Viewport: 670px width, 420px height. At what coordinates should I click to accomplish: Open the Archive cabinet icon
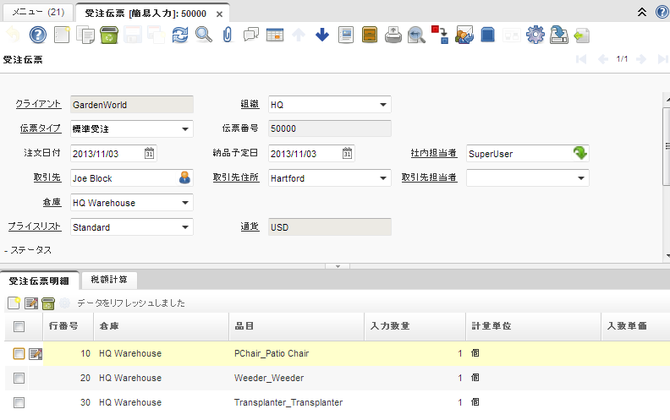coord(370,35)
